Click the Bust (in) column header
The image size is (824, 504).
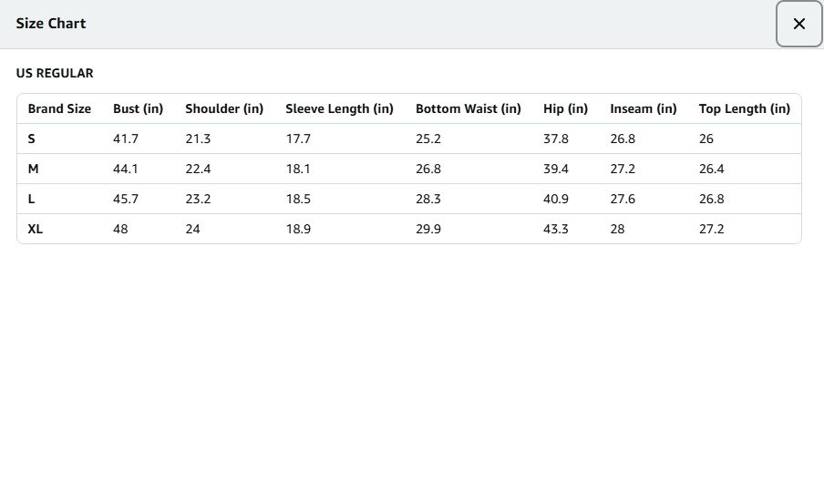pyautogui.click(x=138, y=108)
